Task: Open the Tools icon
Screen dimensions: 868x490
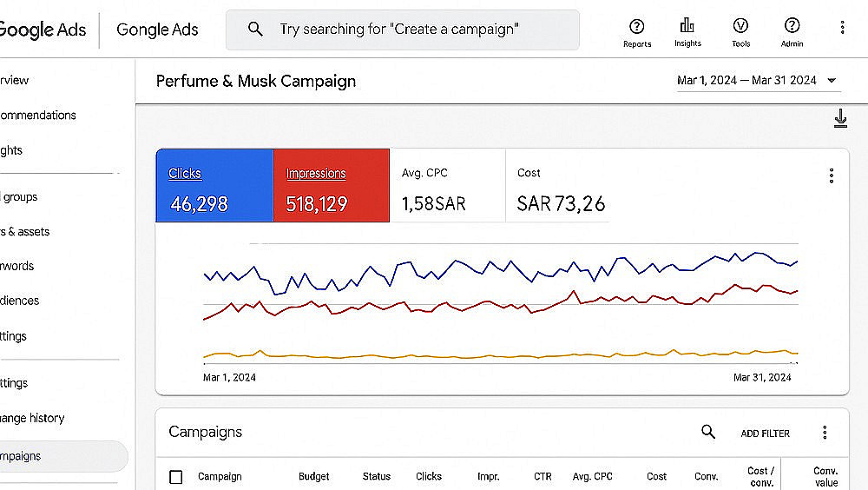Action: [x=740, y=26]
